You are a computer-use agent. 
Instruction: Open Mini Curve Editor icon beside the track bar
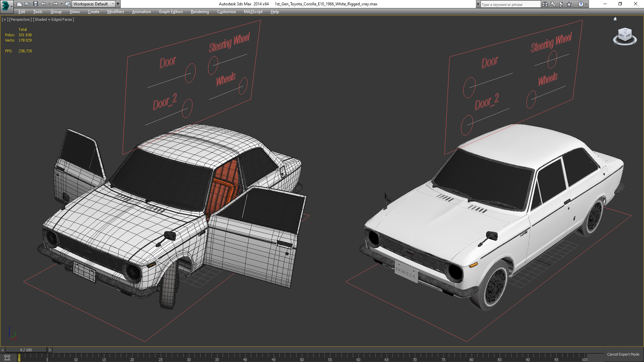point(7,358)
